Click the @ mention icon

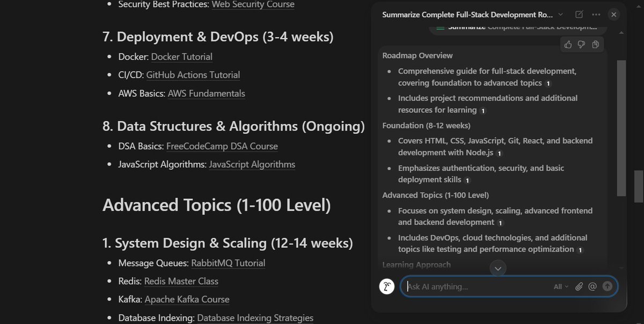click(x=592, y=286)
